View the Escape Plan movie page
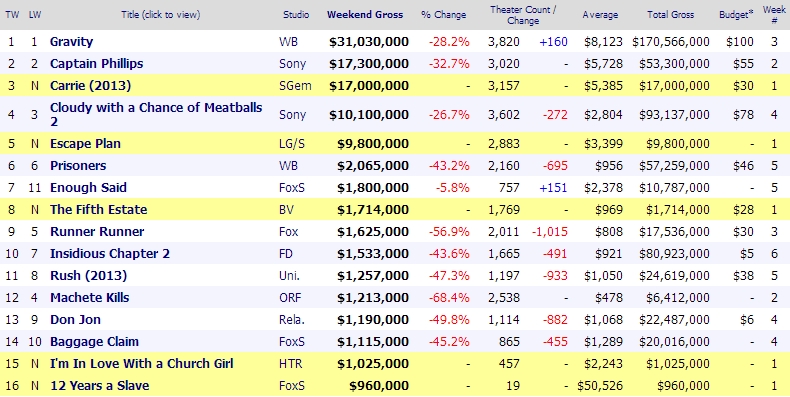The width and height of the screenshot is (790, 397). tap(85, 144)
